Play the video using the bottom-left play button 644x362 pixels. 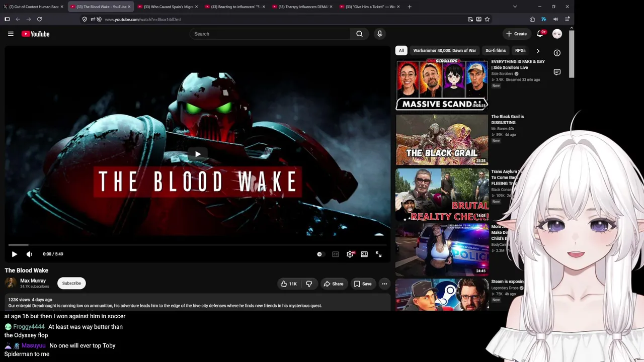14,254
